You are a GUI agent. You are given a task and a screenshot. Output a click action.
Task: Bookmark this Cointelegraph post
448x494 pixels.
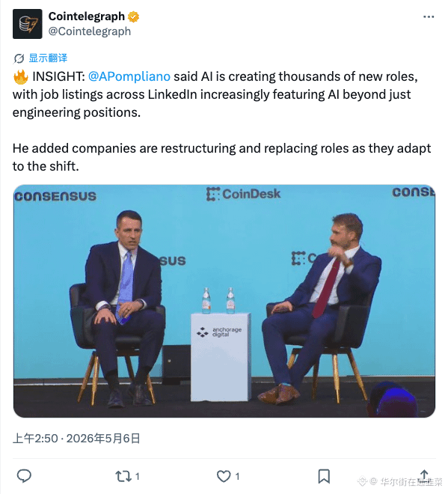point(324,476)
